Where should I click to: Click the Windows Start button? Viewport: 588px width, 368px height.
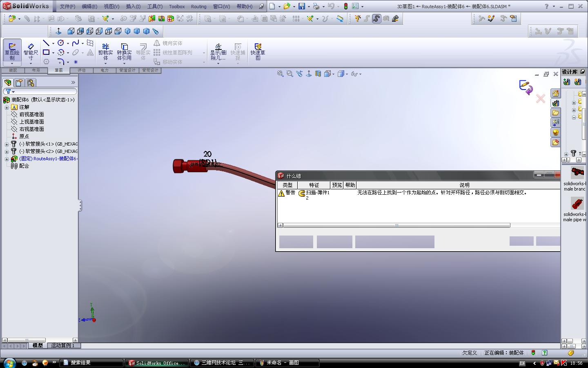click(x=9, y=363)
